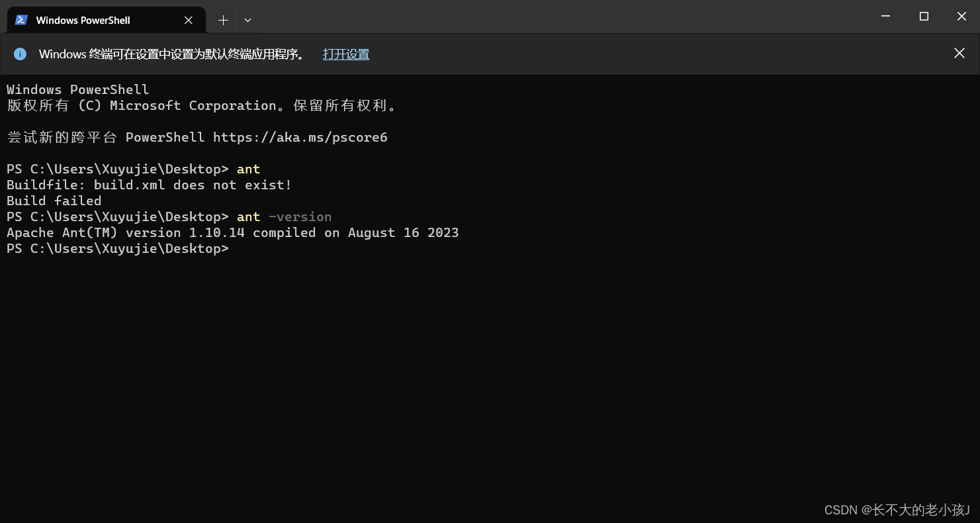Open a new terminal tab
The width and height of the screenshot is (980, 523).
pyautogui.click(x=223, y=20)
